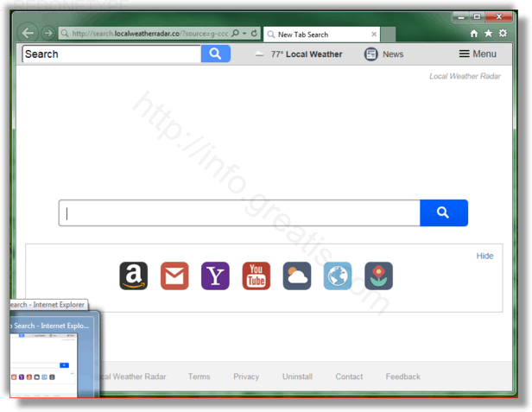Open the Yahoo shortcut icon
Viewport: 532px width, 412px height.
click(x=215, y=276)
